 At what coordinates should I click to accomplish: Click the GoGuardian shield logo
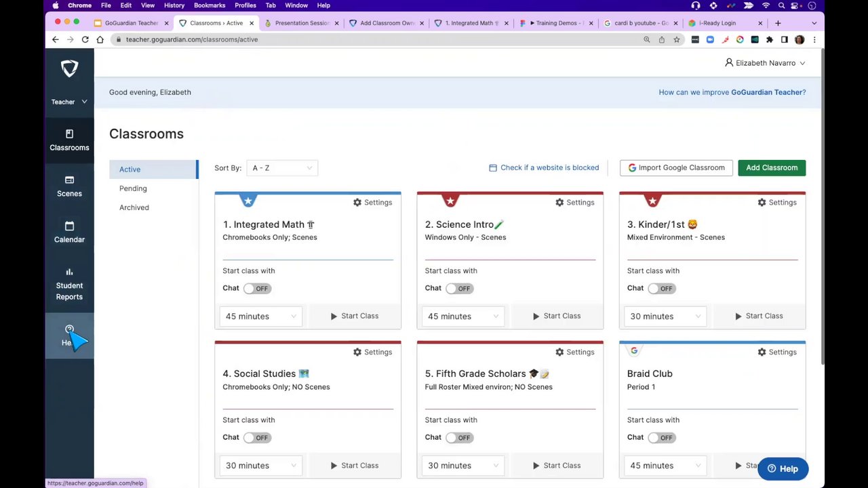[x=69, y=68]
